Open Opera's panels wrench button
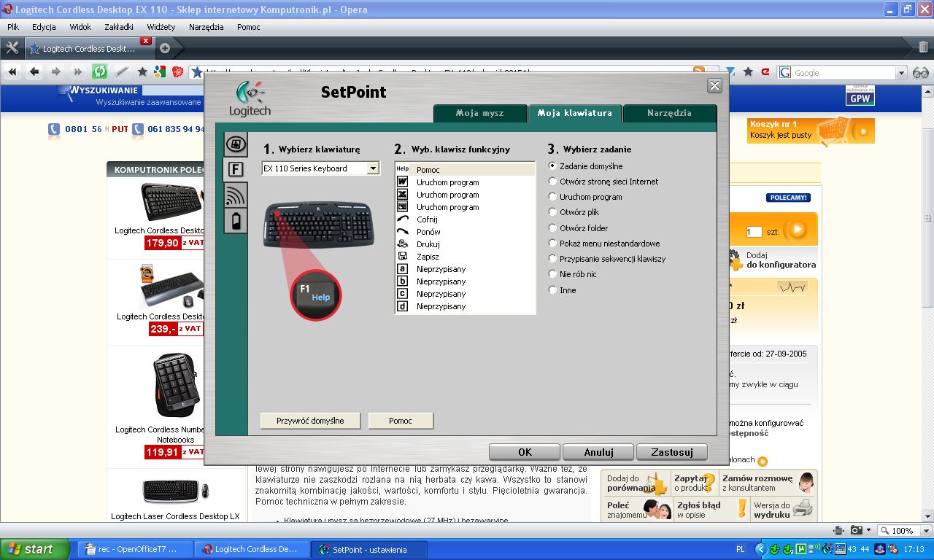 coord(12,48)
